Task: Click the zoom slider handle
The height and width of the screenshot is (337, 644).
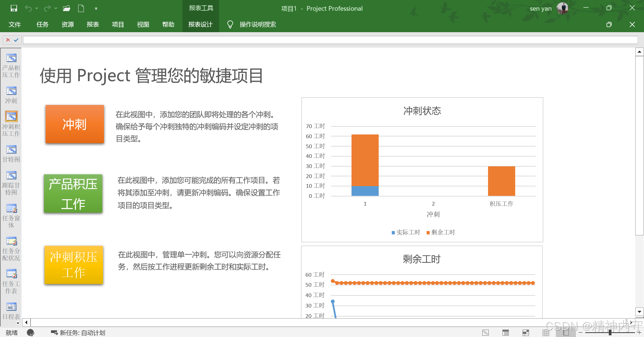Action: (x=610, y=333)
